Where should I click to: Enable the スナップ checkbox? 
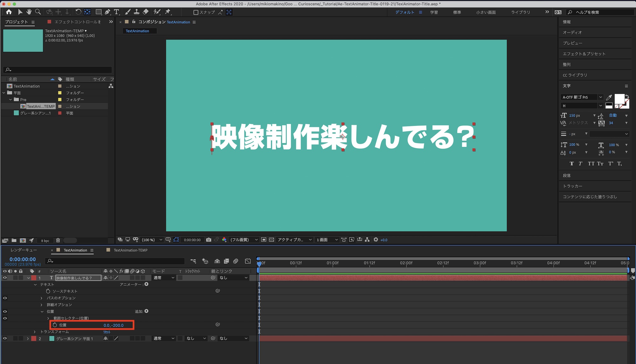[x=196, y=12]
